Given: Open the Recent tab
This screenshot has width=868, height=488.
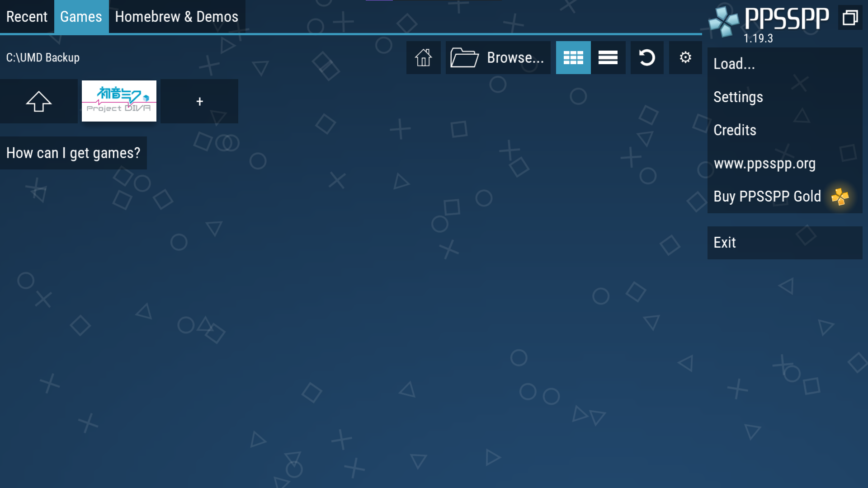Looking at the screenshot, I should click(x=27, y=17).
